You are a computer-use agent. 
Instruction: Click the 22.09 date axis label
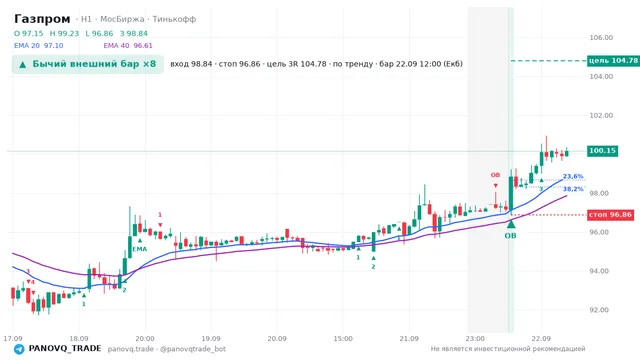pos(541,338)
